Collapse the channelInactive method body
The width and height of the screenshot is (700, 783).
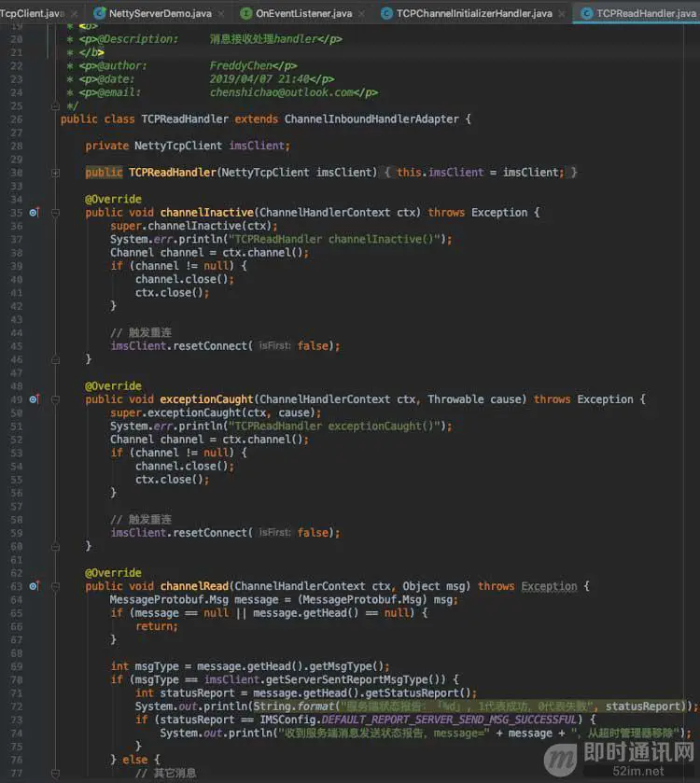click(55, 213)
